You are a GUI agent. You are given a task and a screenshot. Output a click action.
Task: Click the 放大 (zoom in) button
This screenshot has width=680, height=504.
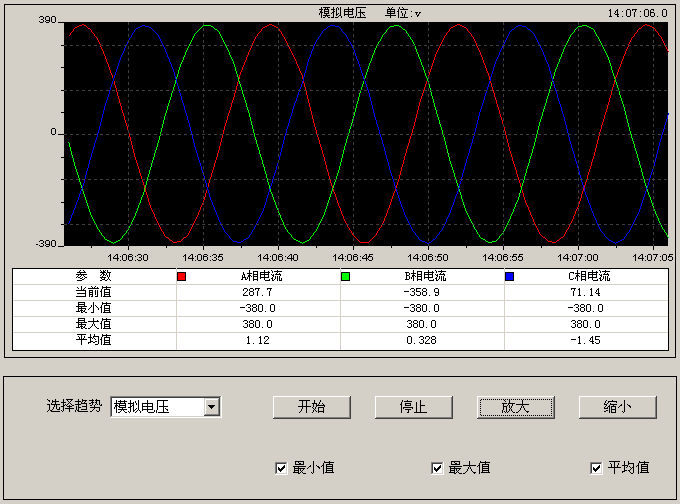pyautogui.click(x=515, y=407)
